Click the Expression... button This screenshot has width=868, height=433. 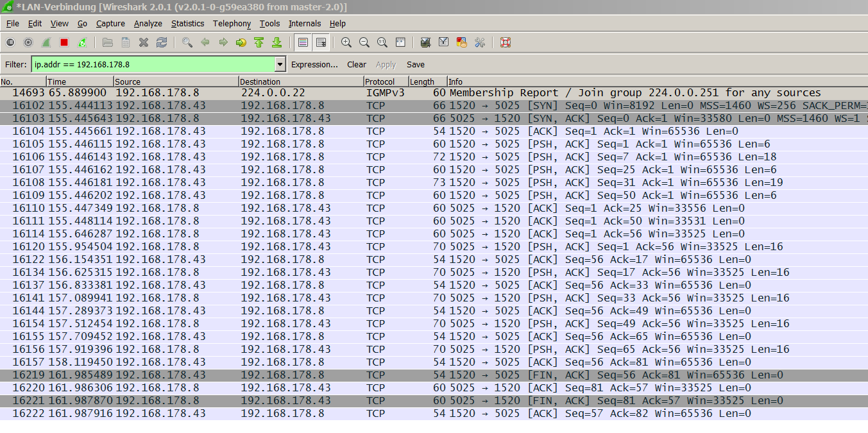[x=314, y=64]
